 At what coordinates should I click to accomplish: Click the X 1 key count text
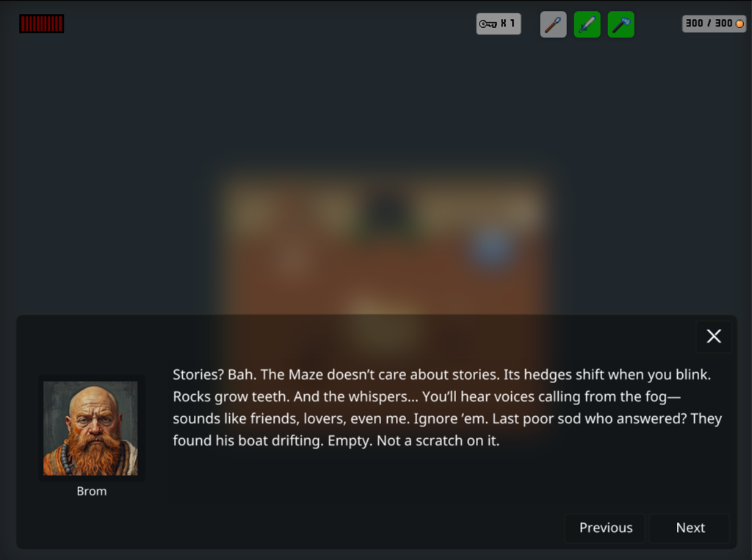508,23
